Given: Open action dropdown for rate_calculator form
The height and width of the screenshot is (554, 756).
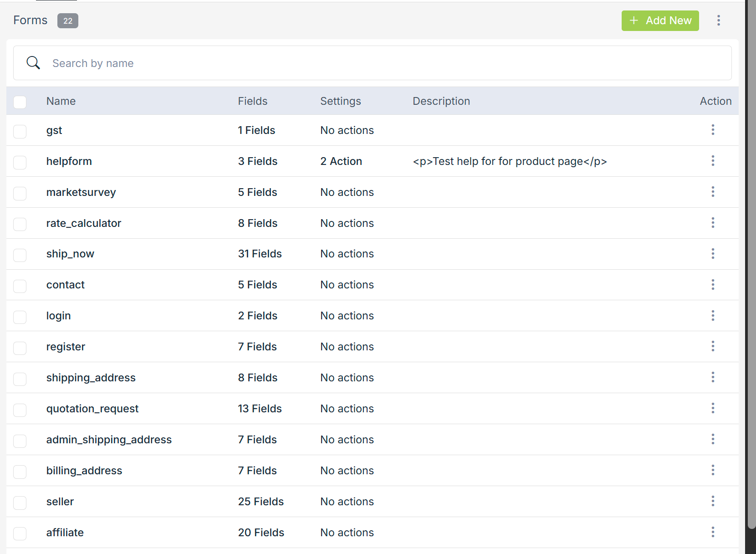Looking at the screenshot, I should point(713,223).
